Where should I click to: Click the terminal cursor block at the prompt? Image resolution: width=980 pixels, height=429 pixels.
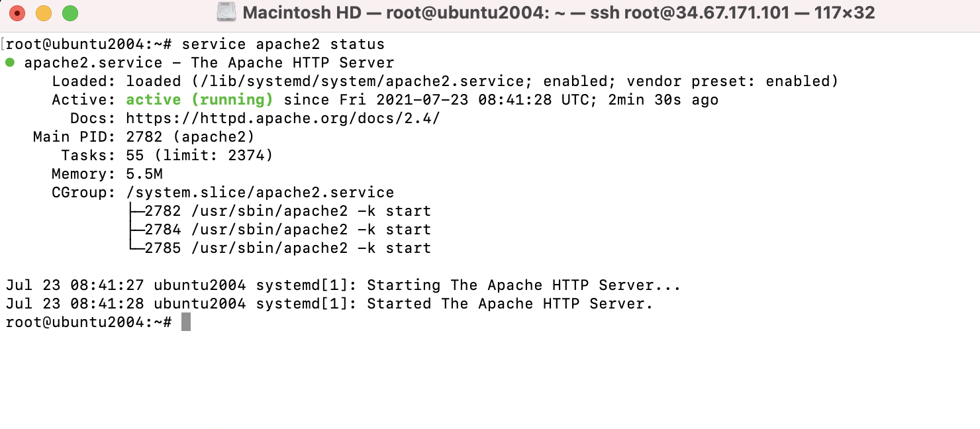tap(186, 322)
